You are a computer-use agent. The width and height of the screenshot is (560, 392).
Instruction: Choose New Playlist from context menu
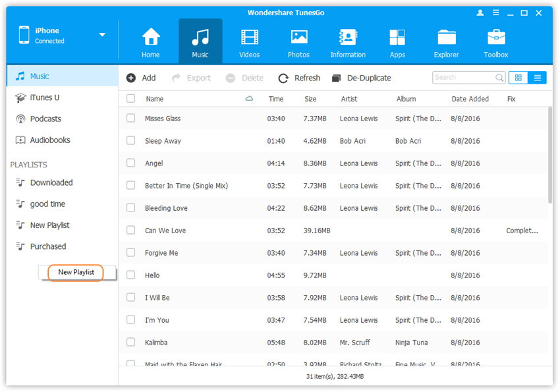76,272
